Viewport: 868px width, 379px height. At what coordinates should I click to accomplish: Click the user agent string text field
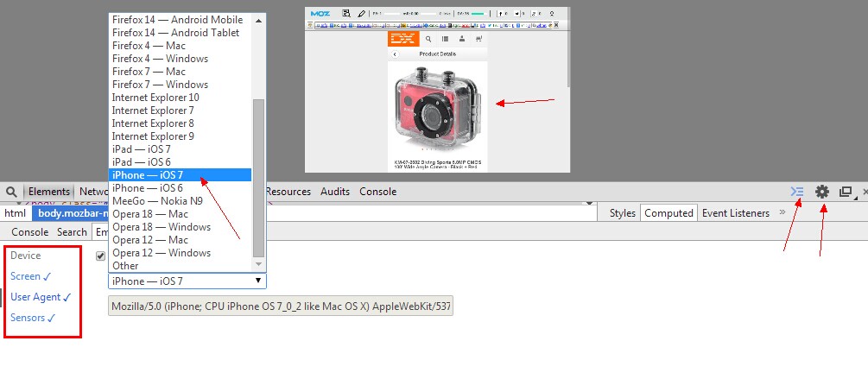(280, 306)
